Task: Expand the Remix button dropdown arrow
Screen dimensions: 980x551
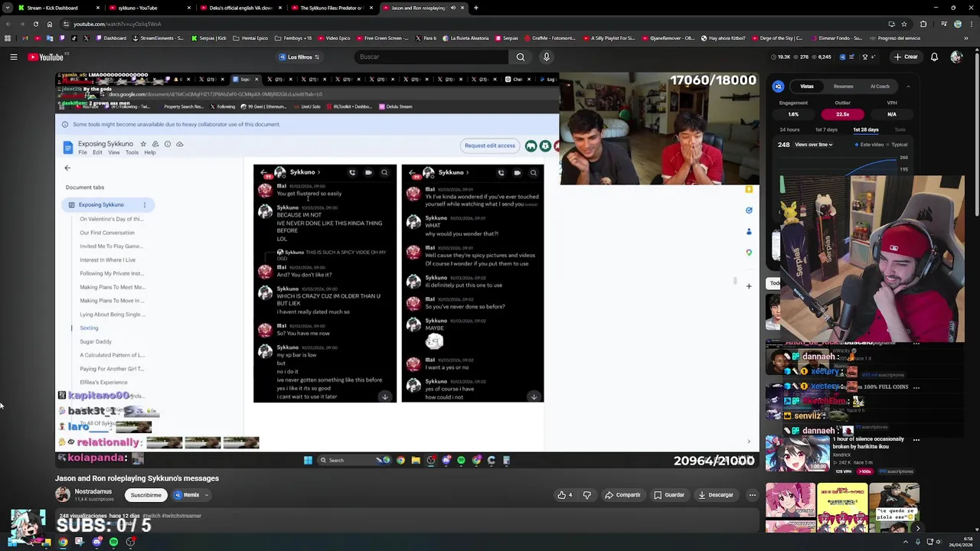Action: tap(207, 495)
